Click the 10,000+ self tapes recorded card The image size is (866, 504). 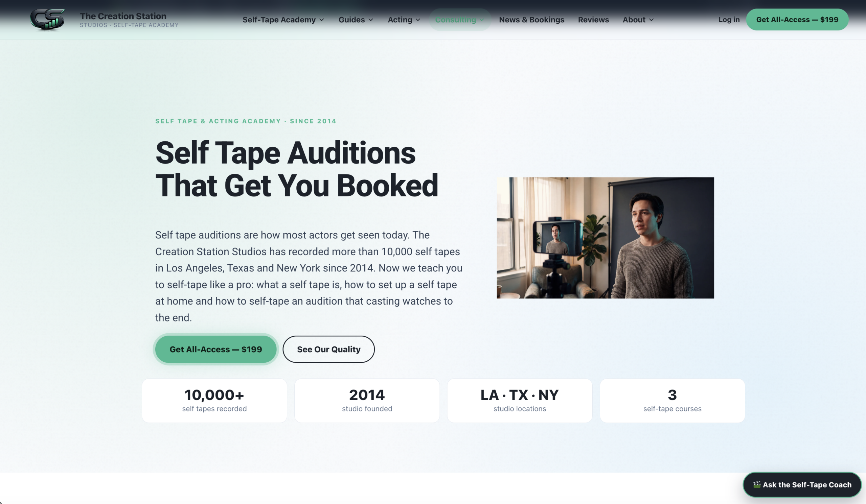(x=214, y=400)
